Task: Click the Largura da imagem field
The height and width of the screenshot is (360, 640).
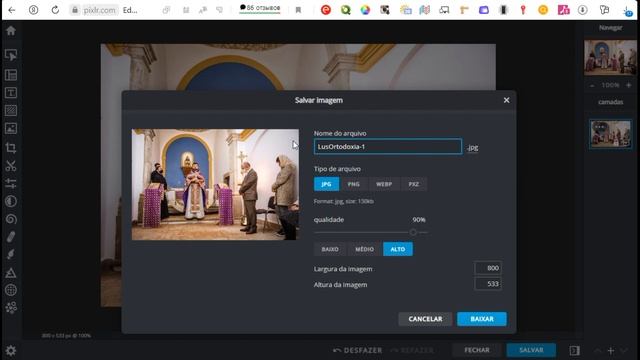Action: (x=488, y=268)
